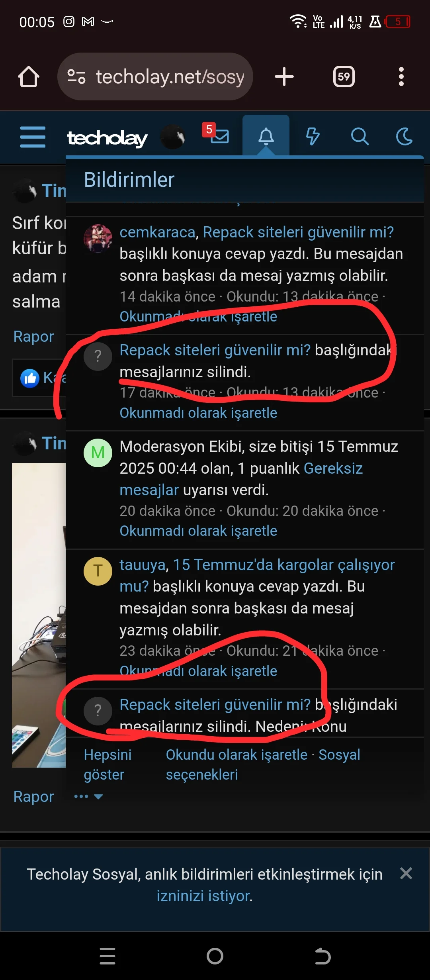
Task: Open a new browser tab with plus
Action: coord(284,76)
